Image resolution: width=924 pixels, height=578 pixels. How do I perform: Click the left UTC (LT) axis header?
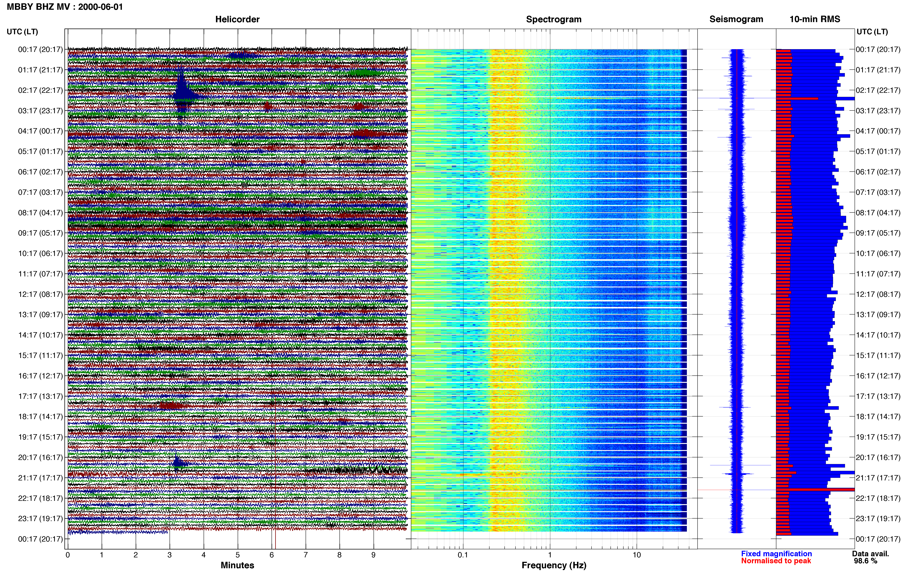click(22, 32)
